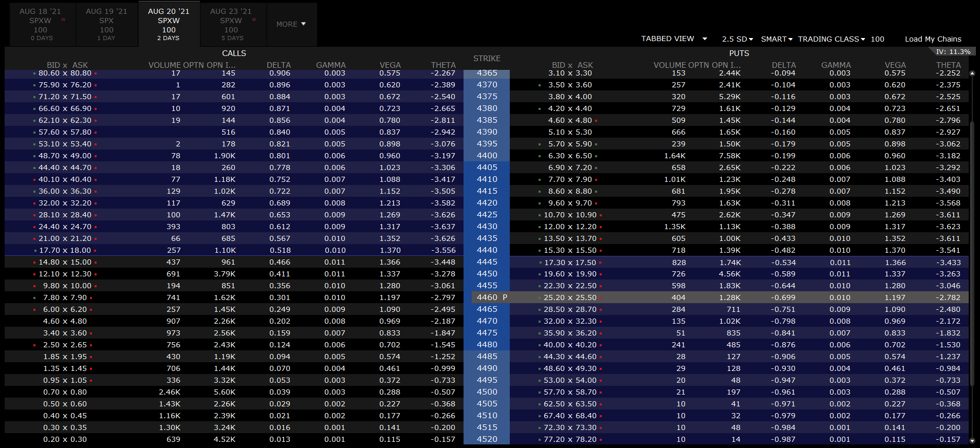Click the red W icon on the AUG 23 tab
Screen dimensions: 980x448
tap(254, 20)
